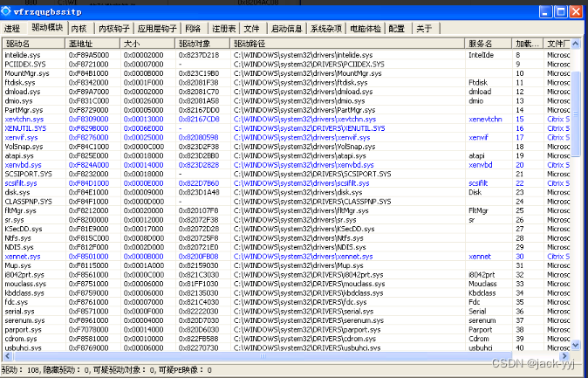Minimize the vfrzqugbssitp window
Screen dimensions: 588x378
(x=545, y=11)
